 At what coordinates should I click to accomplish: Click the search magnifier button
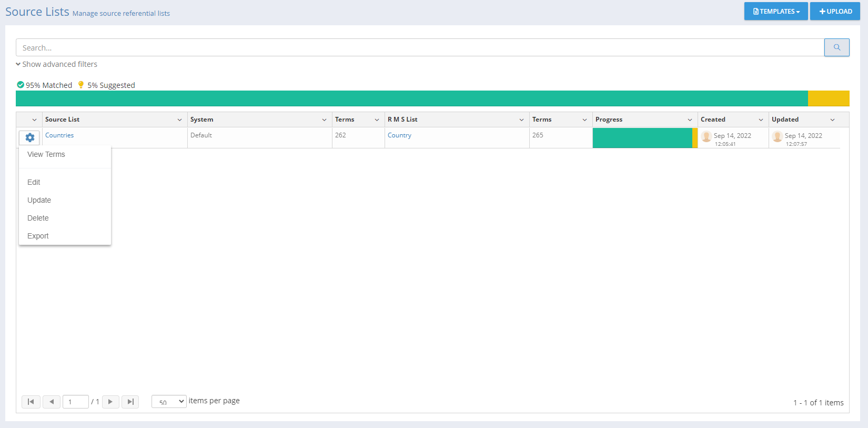(x=836, y=47)
